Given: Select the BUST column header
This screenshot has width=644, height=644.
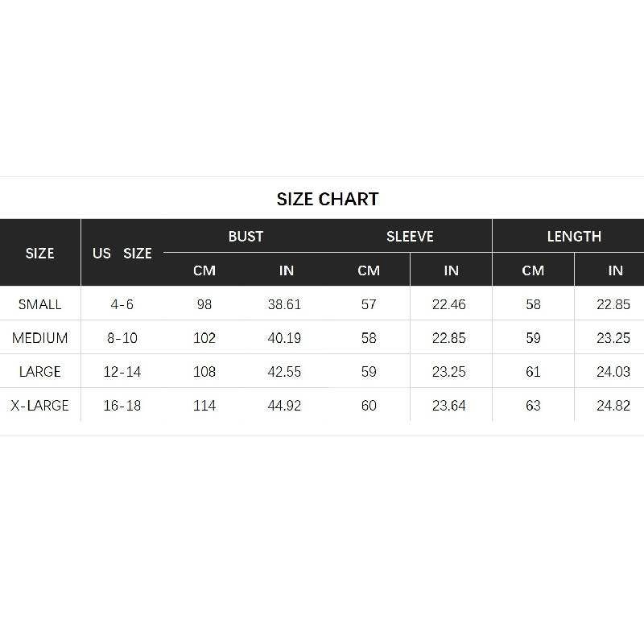Looking at the screenshot, I should click(246, 236).
